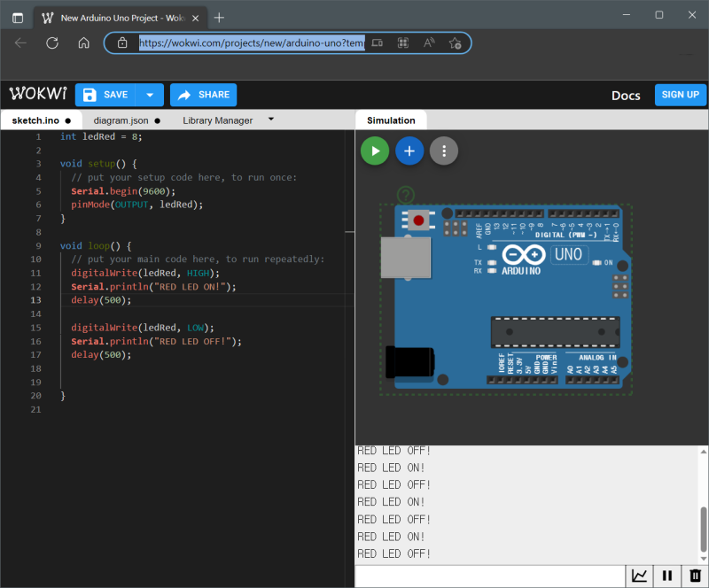Clear serial monitor with trash icon
709x588 pixels.
tap(696, 576)
